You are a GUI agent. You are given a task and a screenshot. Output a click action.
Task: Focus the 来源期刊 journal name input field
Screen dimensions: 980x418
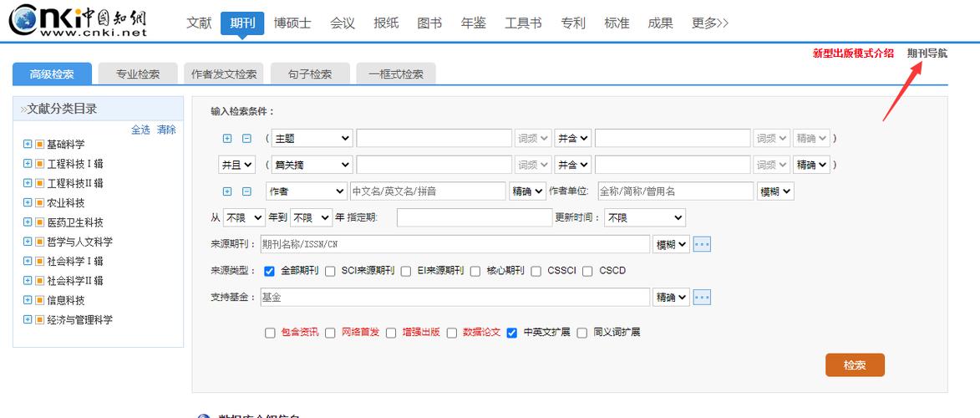(454, 244)
